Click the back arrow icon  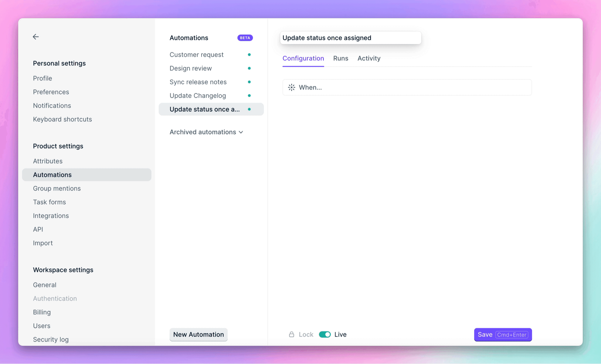tap(36, 37)
